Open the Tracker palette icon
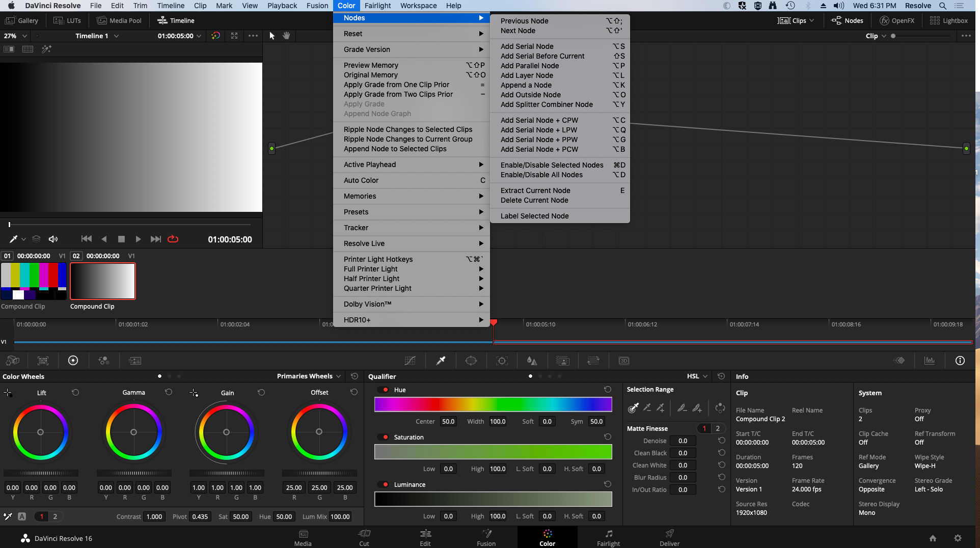The image size is (980, 548). (x=502, y=361)
